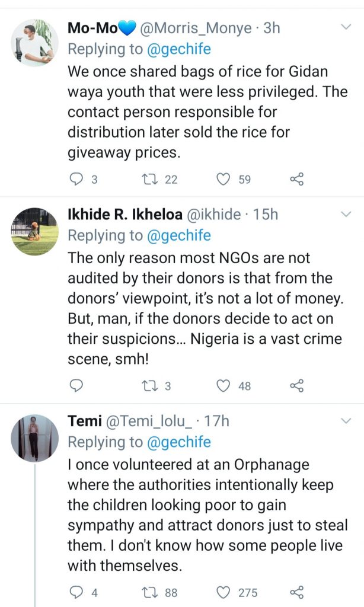Like Temi's tweet with 275 likes

pos(223,592)
